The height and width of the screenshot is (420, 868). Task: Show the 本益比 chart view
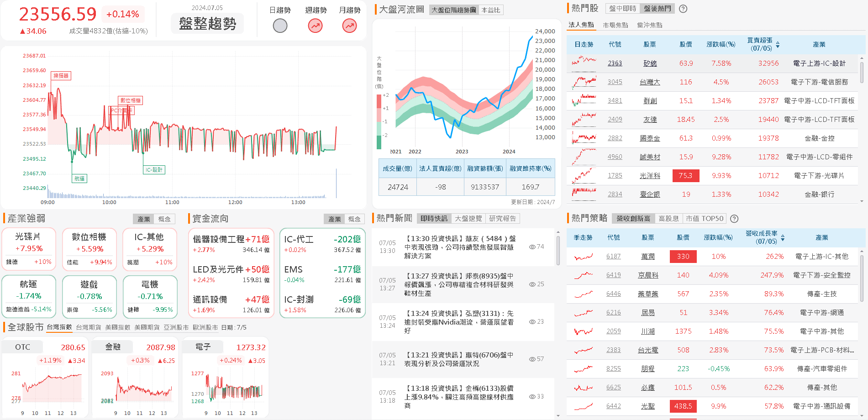(x=491, y=10)
